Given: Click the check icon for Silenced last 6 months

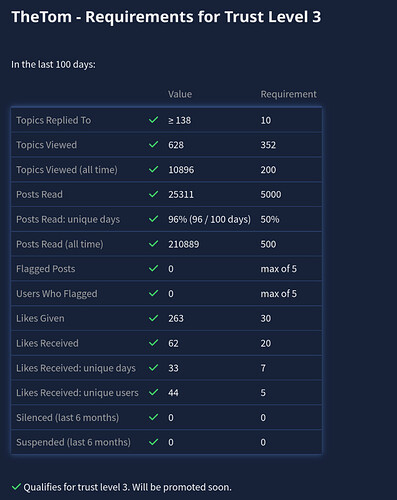Looking at the screenshot, I should point(153,417).
